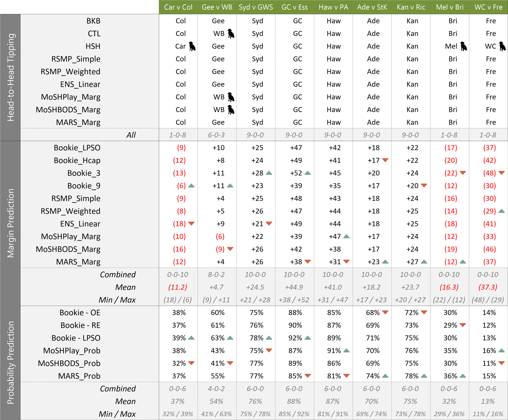Image resolution: width=508 pixels, height=420 pixels.
Task: Click red down arrow beside ENS_Linear (18) margin
Action: 191,224
